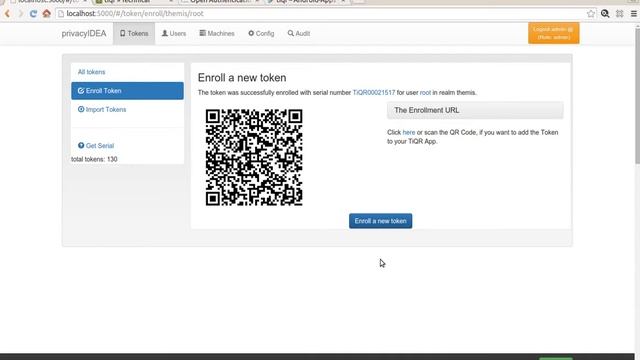Click the orange Logout admin button
The height and width of the screenshot is (360, 640).
[553, 33]
